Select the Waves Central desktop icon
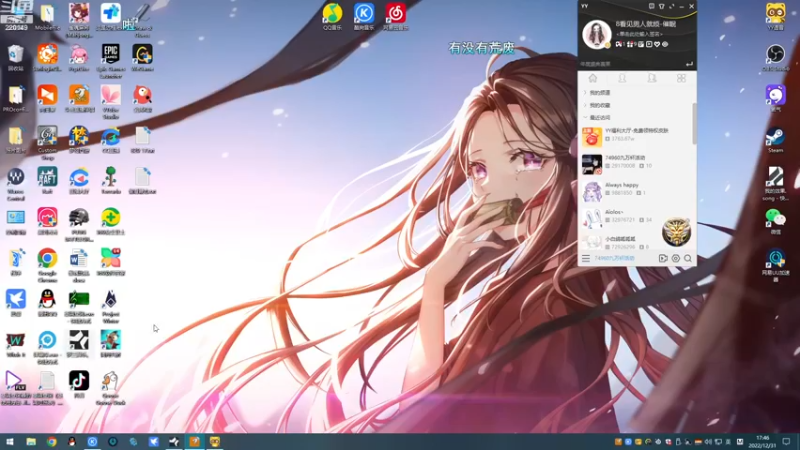This screenshot has width=800, height=450. point(15,184)
